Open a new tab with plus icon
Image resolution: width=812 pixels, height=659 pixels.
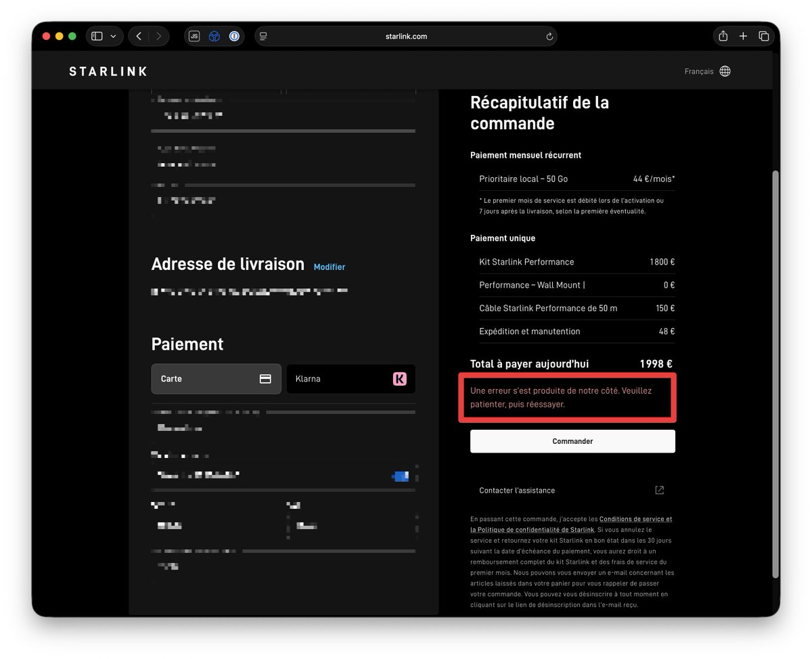[743, 37]
